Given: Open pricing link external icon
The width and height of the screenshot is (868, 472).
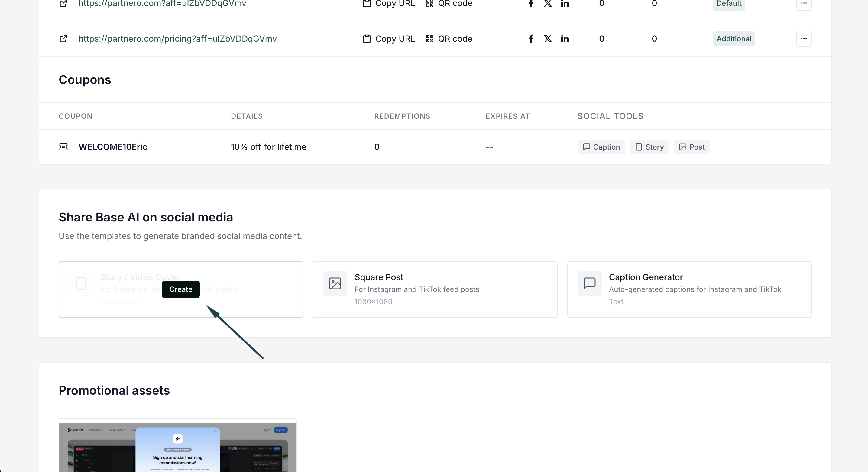Looking at the screenshot, I should tap(63, 39).
